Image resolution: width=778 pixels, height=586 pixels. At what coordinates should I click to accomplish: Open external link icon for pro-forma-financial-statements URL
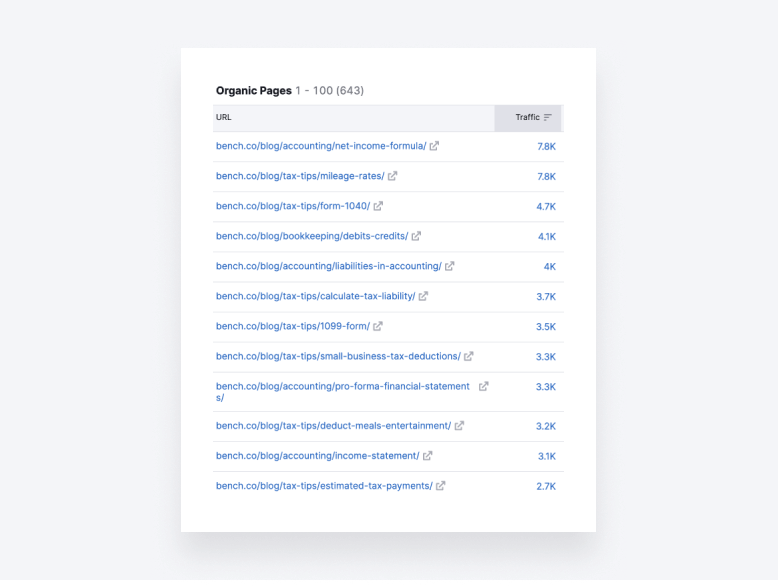click(x=484, y=386)
